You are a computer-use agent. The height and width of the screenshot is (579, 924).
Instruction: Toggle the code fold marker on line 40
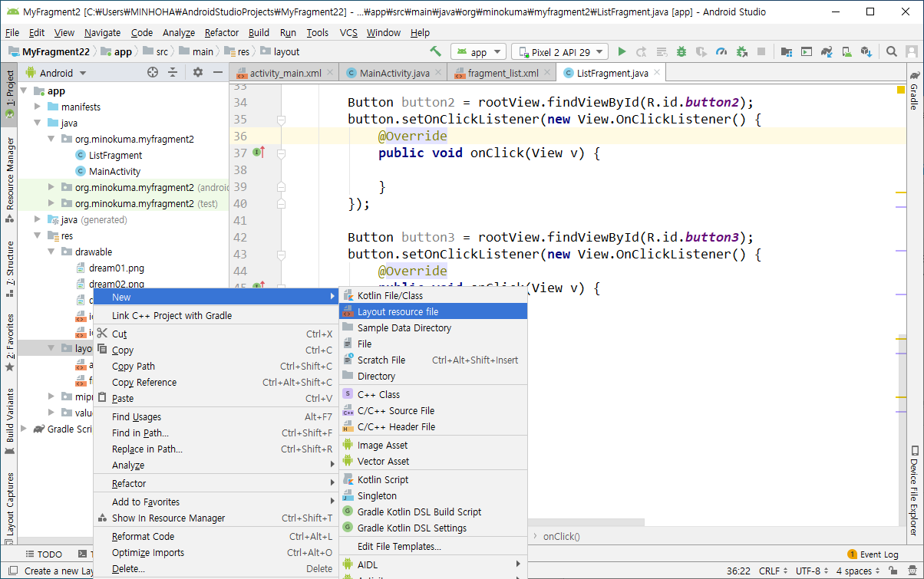[281, 204]
